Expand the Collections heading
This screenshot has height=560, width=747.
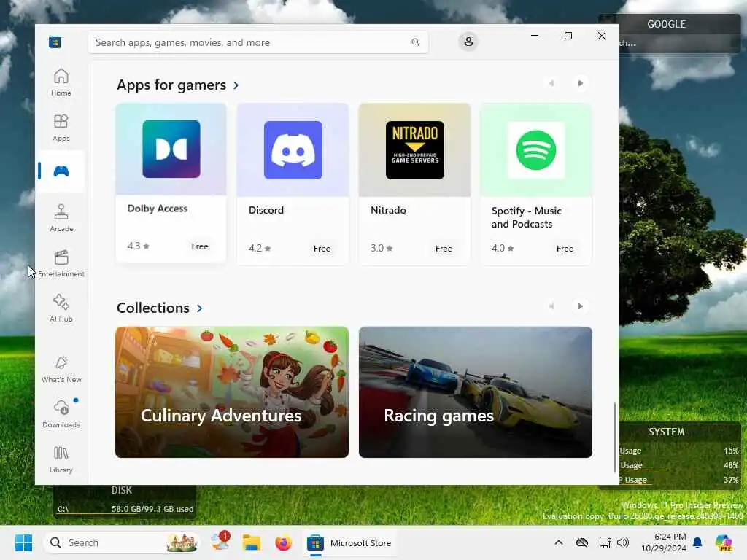click(x=160, y=308)
